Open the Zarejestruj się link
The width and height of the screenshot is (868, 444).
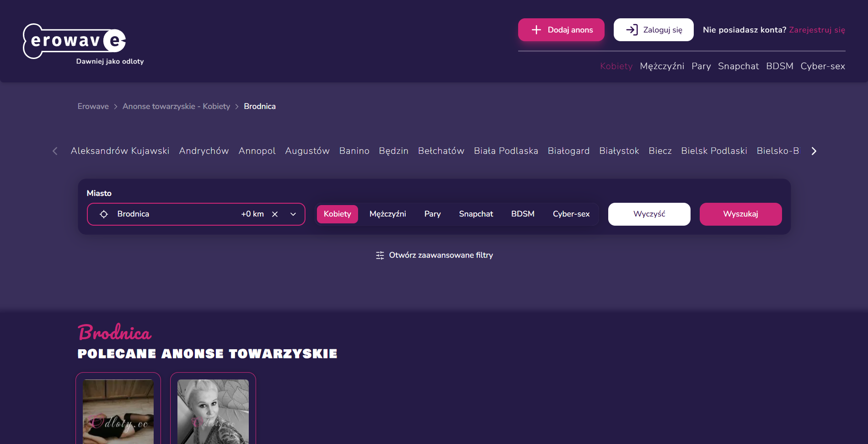[817, 30]
